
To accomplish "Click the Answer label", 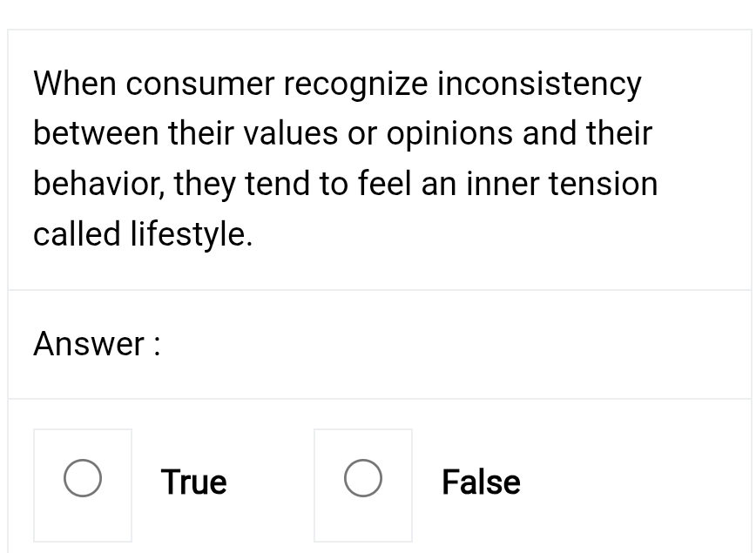I will (x=94, y=344).
